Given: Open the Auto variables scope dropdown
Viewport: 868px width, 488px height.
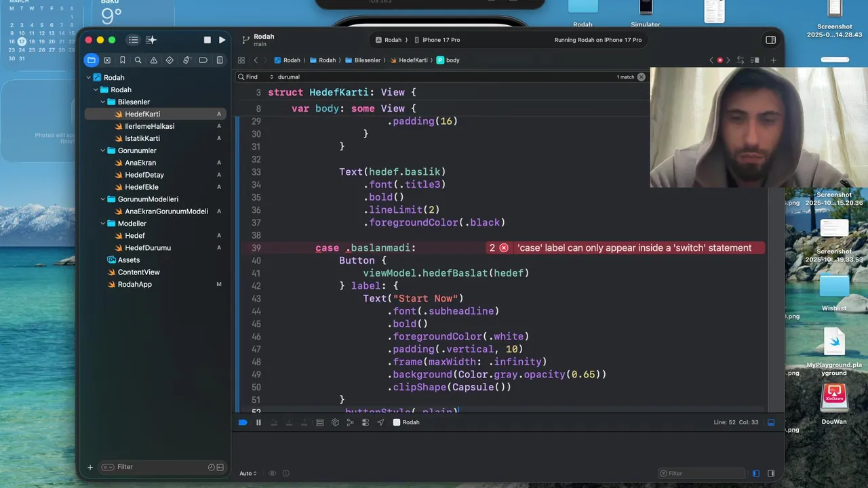Looking at the screenshot, I should (x=248, y=473).
